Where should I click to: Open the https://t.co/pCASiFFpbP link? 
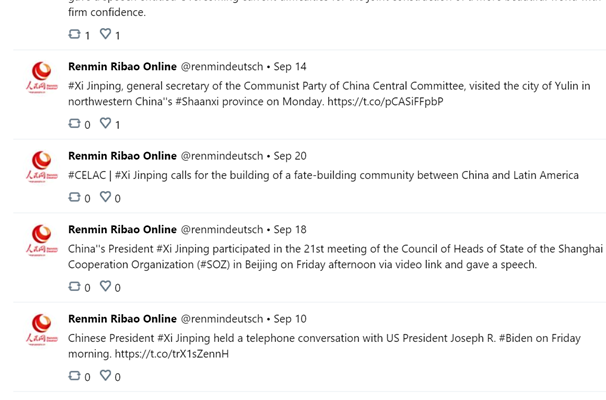(385, 102)
